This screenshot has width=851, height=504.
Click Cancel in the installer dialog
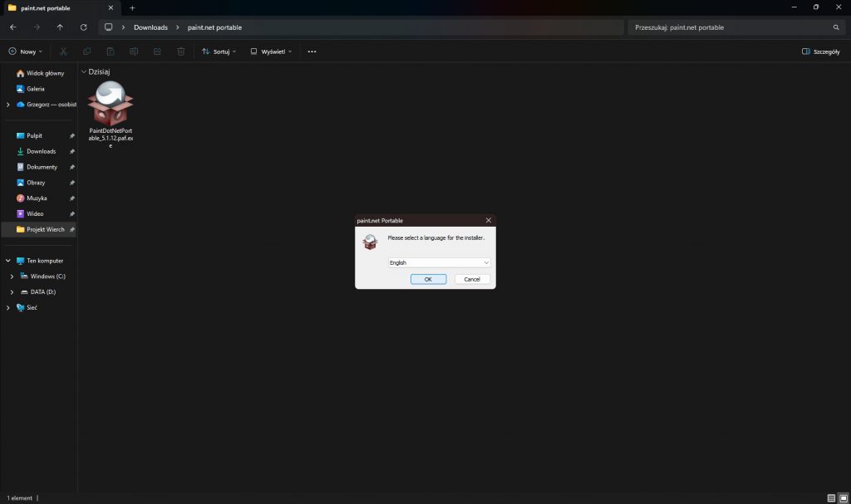(472, 279)
